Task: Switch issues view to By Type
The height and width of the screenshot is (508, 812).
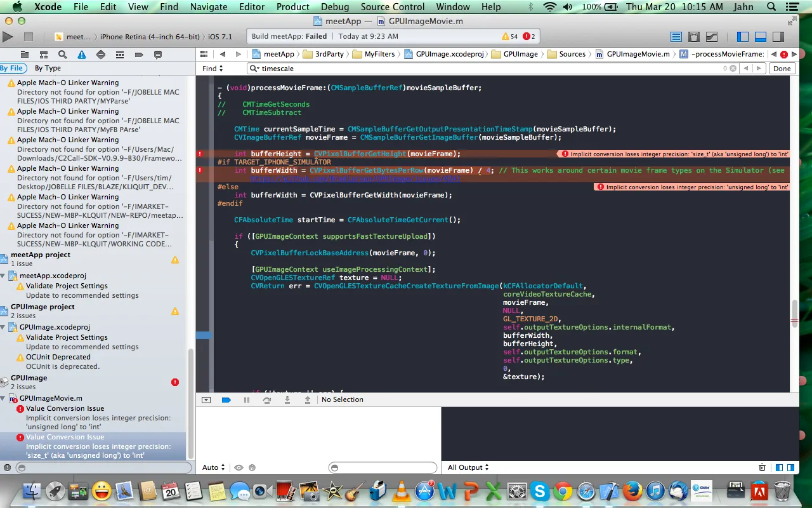Action: [x=48, y=68]
